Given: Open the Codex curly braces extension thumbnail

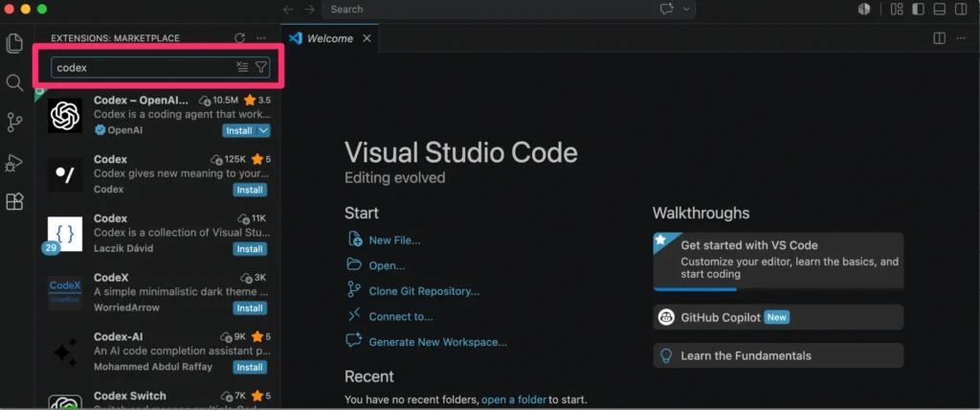Looking at the screenshot, I should pos(65,234).
